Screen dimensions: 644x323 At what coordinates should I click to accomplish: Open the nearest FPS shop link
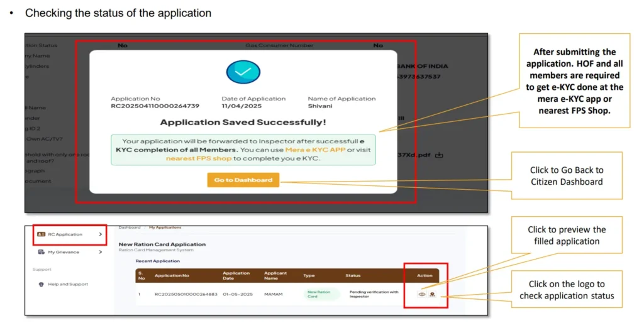[x=199, y=158]
